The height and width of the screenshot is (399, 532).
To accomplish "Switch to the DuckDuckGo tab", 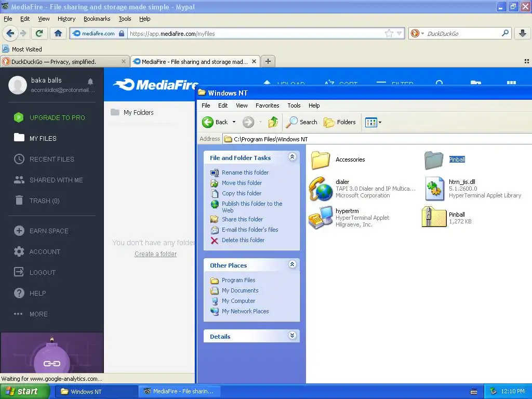I will (x=64, y=61).
